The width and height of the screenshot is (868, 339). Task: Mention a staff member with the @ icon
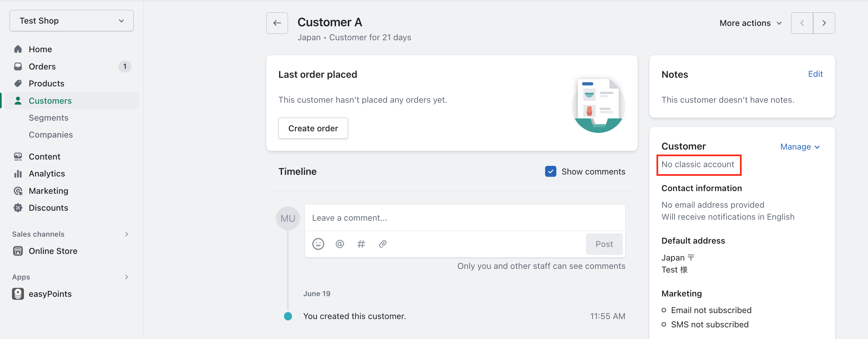coord(340,244)
